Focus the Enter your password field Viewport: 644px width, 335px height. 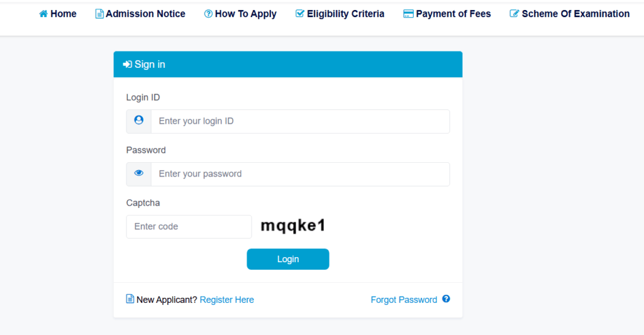click(300, 174)
